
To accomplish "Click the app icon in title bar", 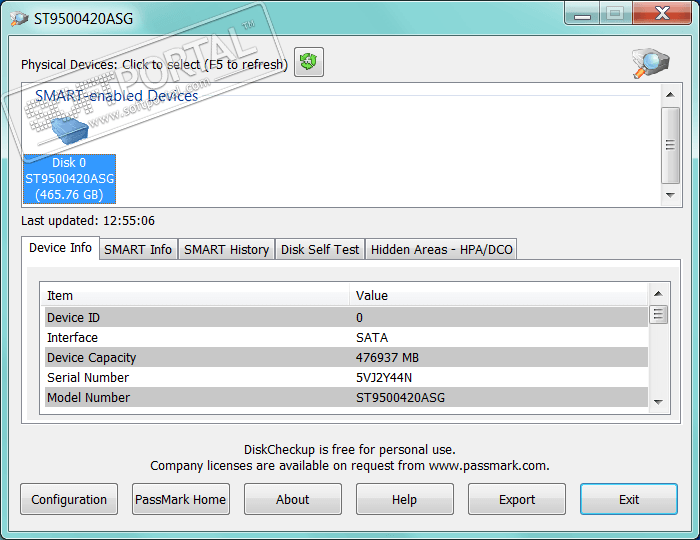I will 19,19.
